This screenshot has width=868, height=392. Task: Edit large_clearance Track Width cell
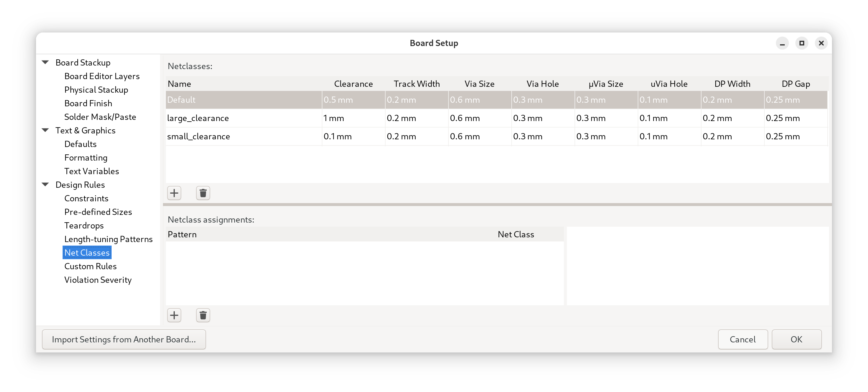click(417, 118)
